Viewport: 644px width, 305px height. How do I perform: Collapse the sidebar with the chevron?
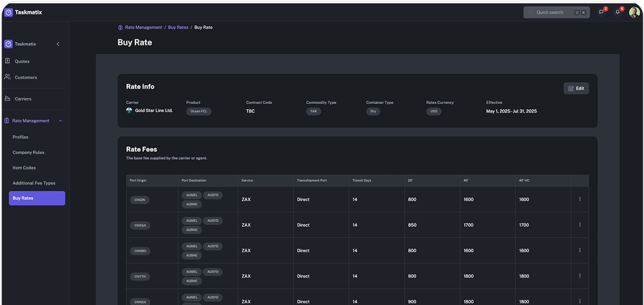click(58, 44)
